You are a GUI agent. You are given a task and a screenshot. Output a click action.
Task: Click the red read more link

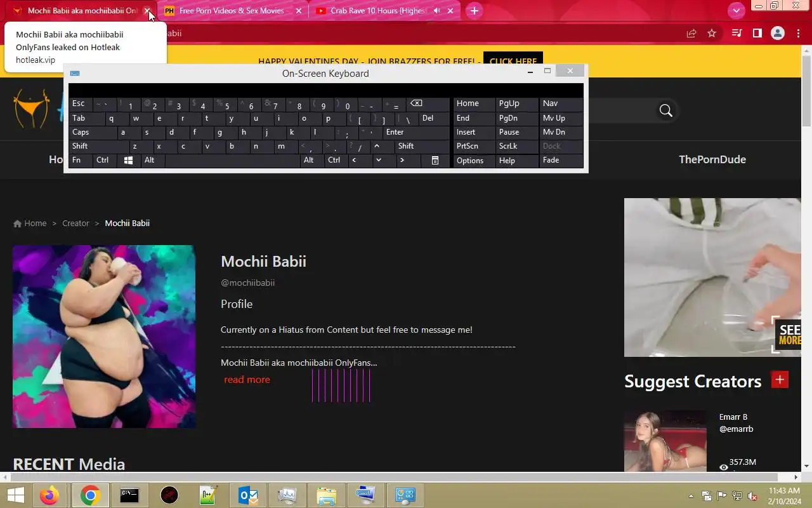[x=247, y=380]
